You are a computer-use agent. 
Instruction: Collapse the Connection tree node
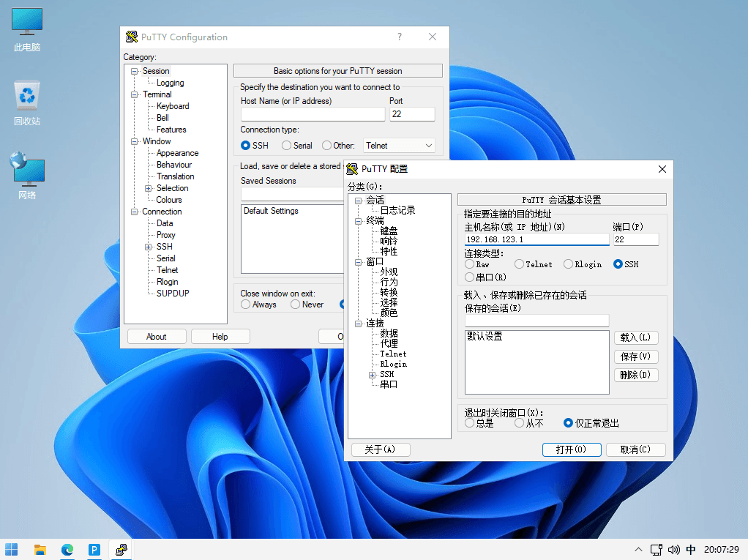click(135, 212)
